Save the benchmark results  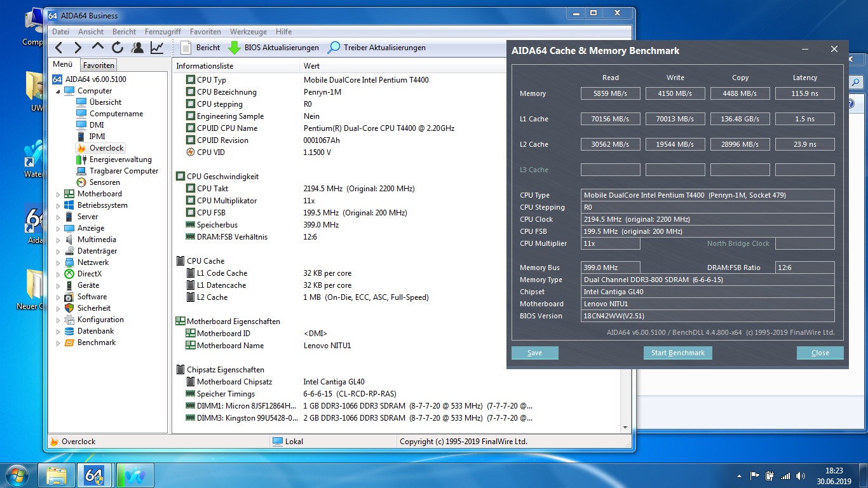pyautogui.click(x=534, y=352)
